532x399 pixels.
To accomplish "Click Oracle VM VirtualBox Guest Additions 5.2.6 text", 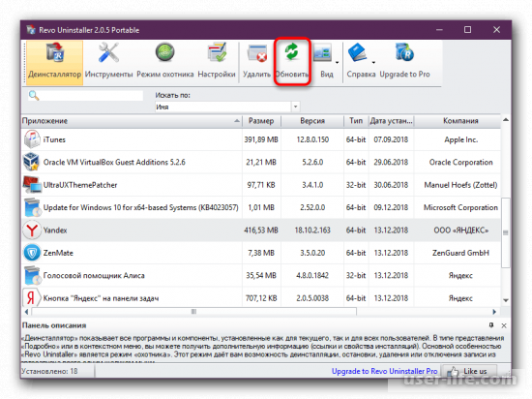I will [114, 162].
